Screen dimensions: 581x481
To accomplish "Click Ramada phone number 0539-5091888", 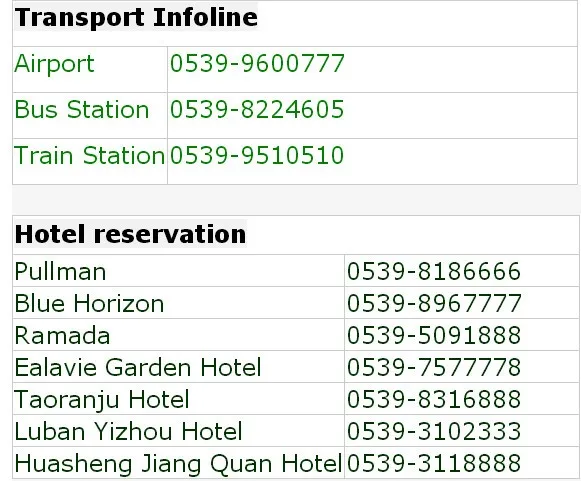I will [434, 335].
